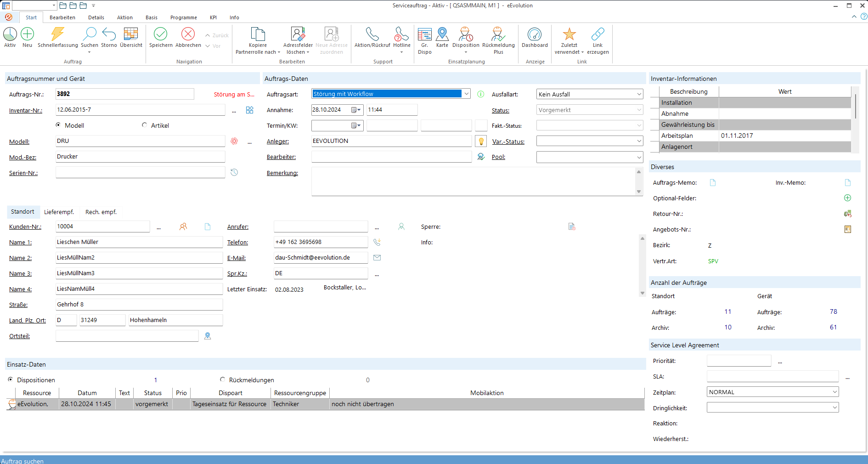The image size is (868, 464).
Task: Open the Programme ribbon tab
Action: pos(184,17)
